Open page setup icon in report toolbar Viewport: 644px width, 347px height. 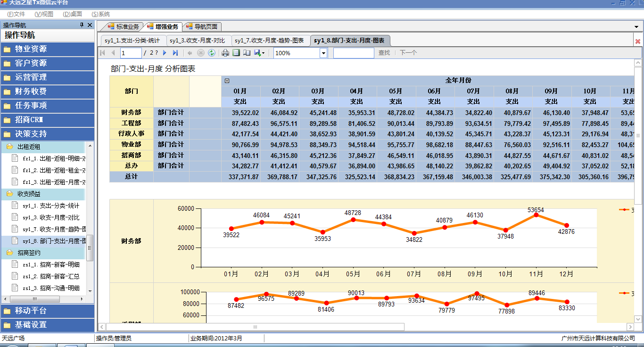(247, 53)
